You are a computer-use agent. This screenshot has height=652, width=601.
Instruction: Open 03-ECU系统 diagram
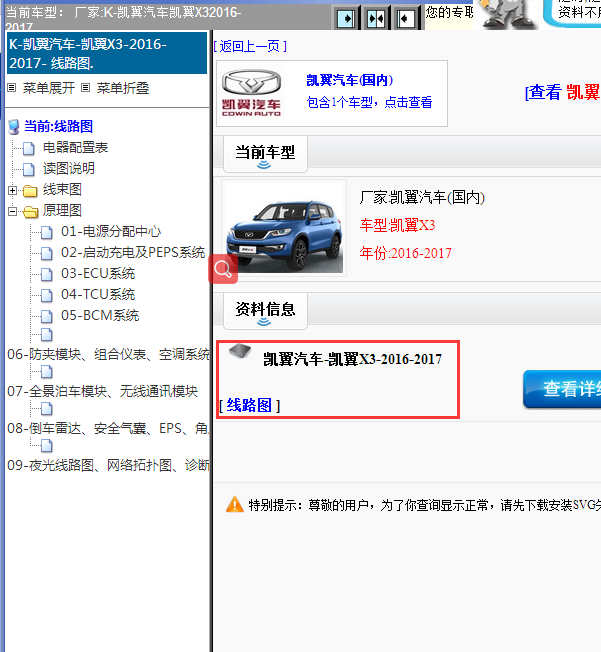98,274
